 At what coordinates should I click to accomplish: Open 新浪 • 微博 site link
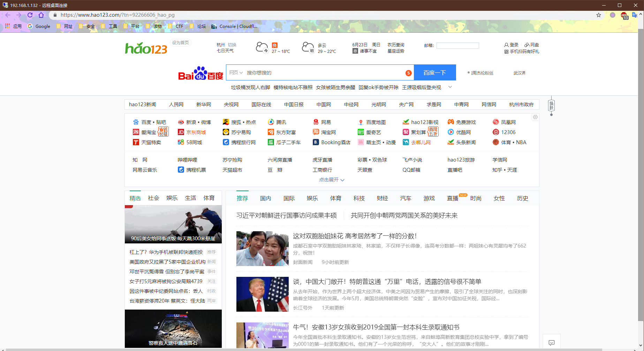pos(194,122)
